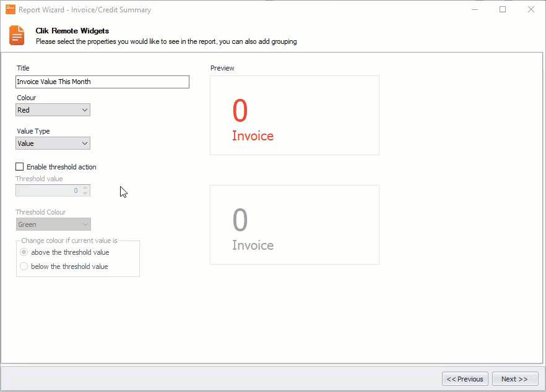Select below the threshold value
546x392 pixels.
point(23,266)
